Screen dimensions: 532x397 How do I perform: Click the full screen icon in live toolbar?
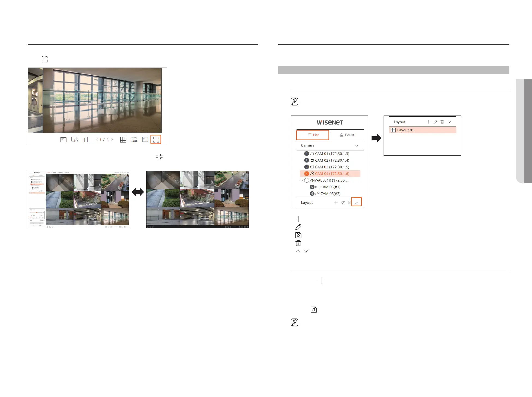(x=156, y=140)
